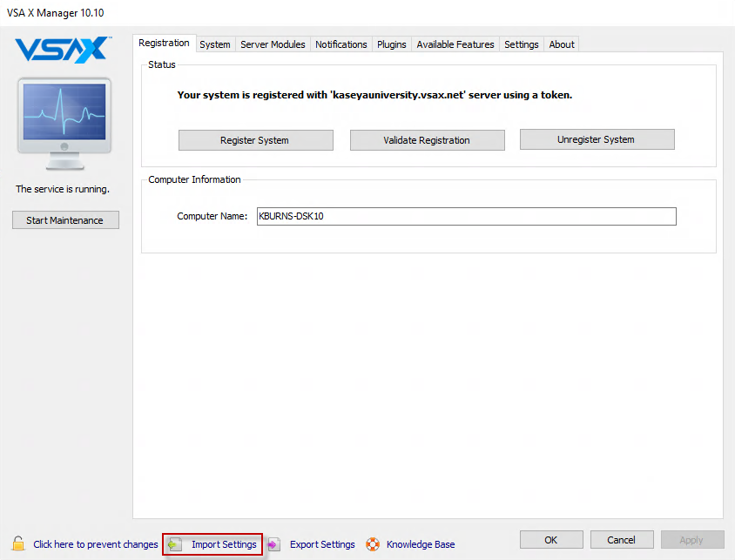The width and height of the screenshot is (735, 560).
Task: Click the 'VSA X Manager 10.10' title text
Action: tap(56, 13)
